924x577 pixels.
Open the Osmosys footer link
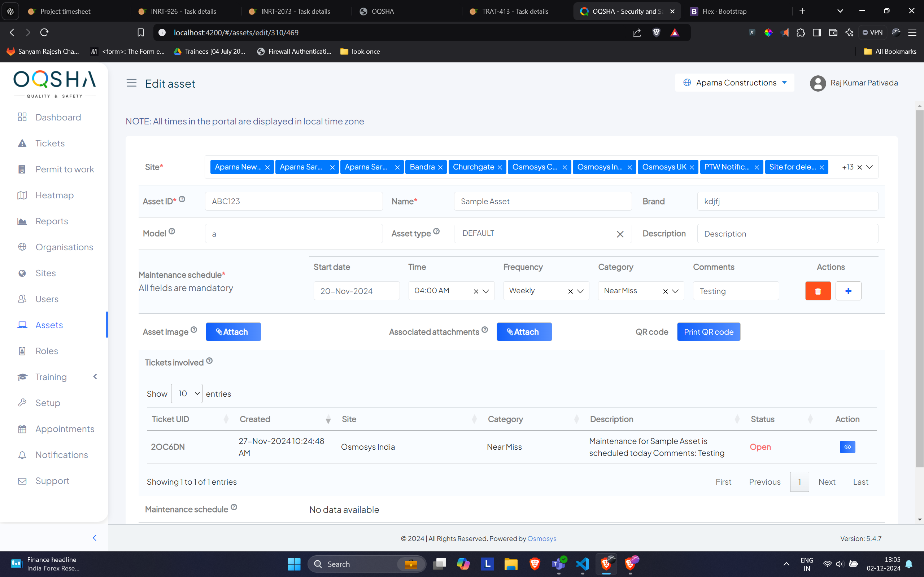coord(541,538)
